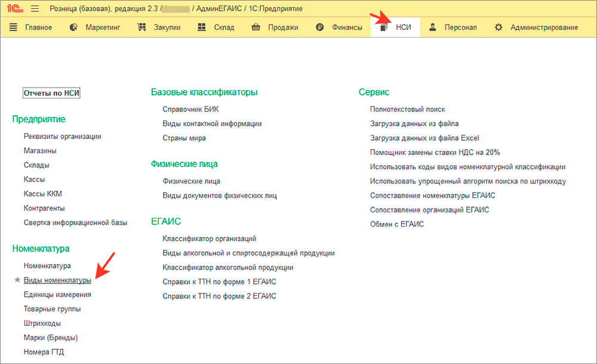Open the Отчеты по НСИ link
The image size is (597, 364).
[51, 93]
